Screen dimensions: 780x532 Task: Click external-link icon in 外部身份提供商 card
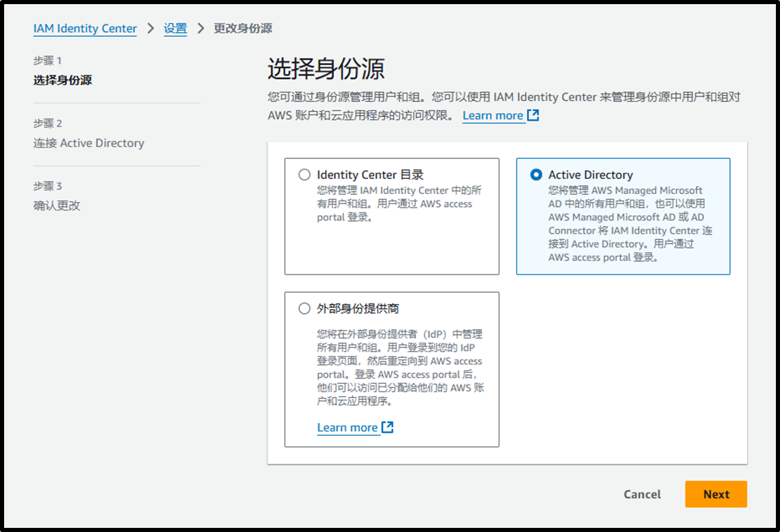[387, 427]
